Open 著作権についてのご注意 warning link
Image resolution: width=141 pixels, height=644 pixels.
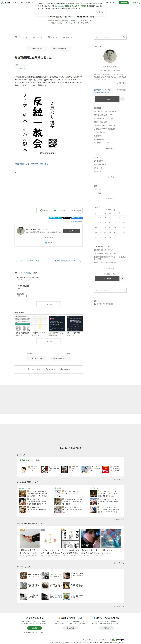[x=104, y=304]
